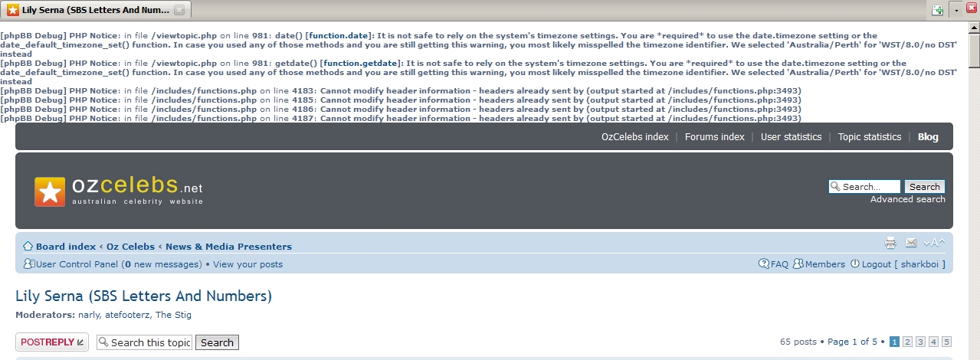Click the change font size icon
The image size is (980, 360).
pos(934,243)
